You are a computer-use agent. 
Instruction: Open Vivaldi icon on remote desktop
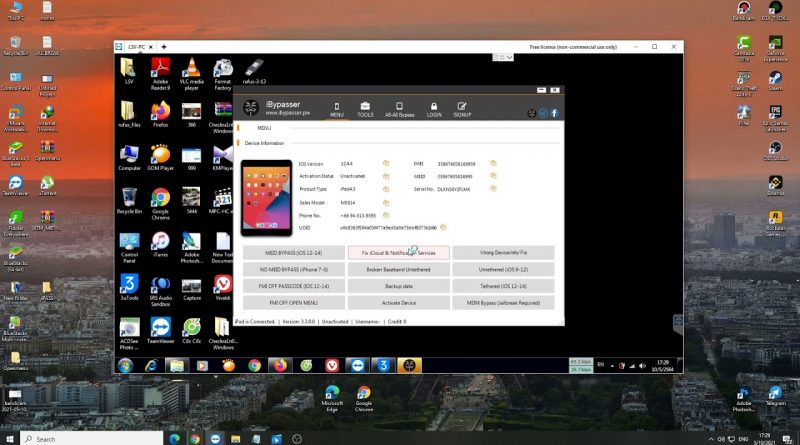tap(223, 287)
